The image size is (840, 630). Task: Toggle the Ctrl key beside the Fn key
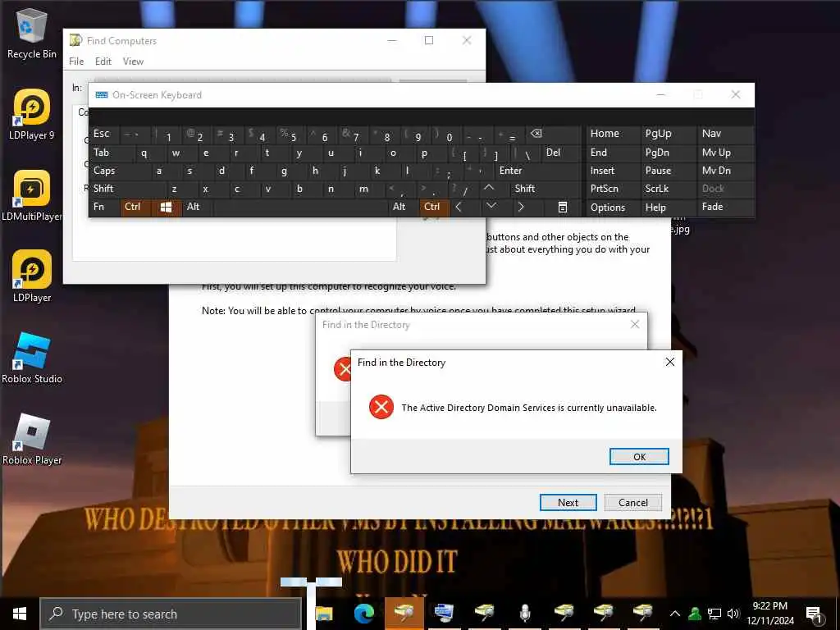tap(135, 208)
